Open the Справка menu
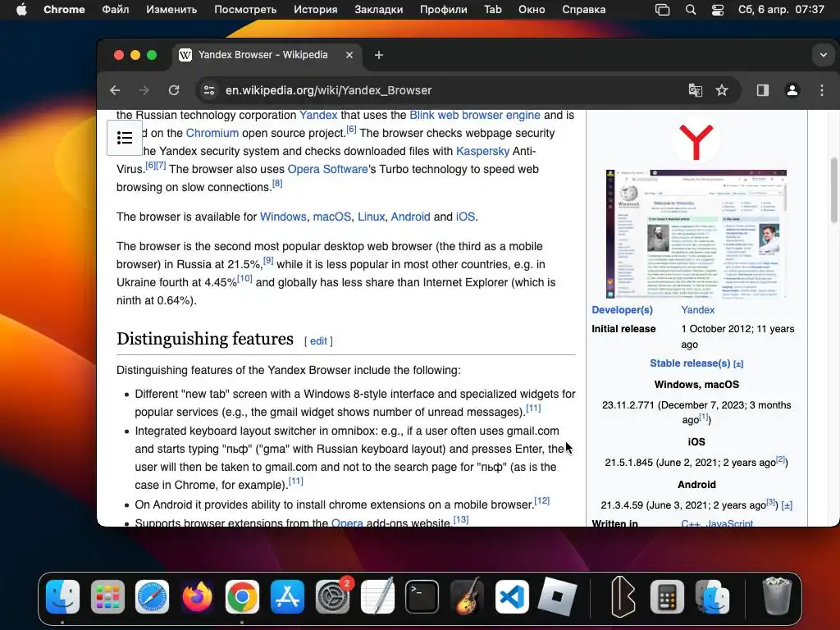The width and height of the screenshot is (840, 630). (x=584, y=10)
